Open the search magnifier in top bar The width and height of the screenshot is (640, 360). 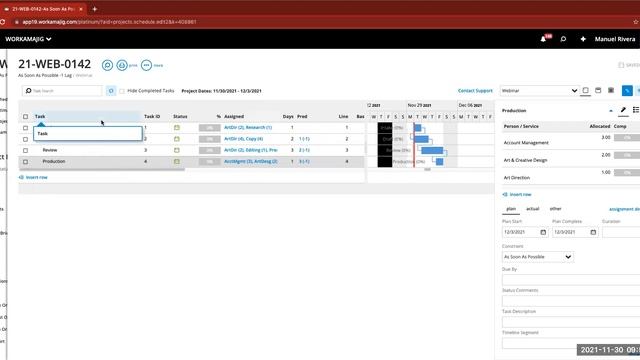point(563,39)
